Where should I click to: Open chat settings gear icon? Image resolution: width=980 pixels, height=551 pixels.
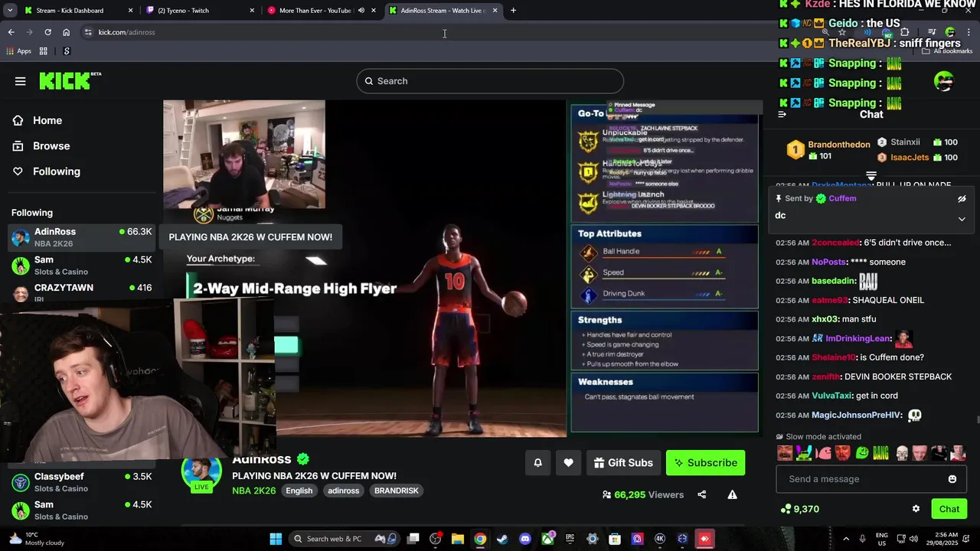(x=916, y=509)
